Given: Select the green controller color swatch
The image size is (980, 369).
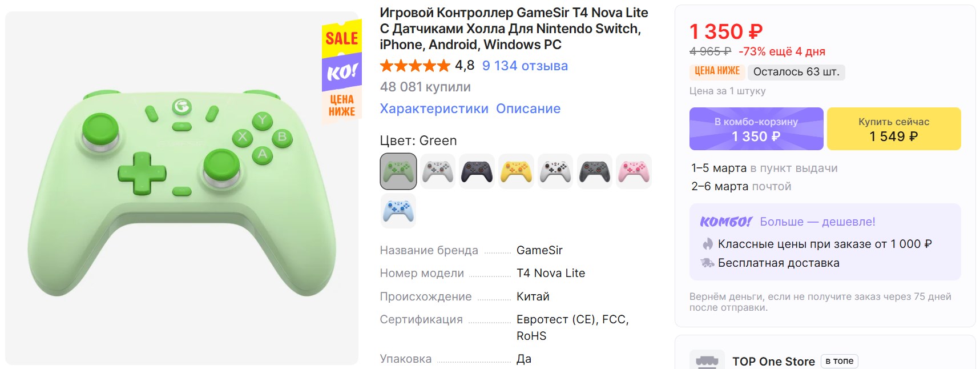Looking at the screenshot, I should point(398,171).
